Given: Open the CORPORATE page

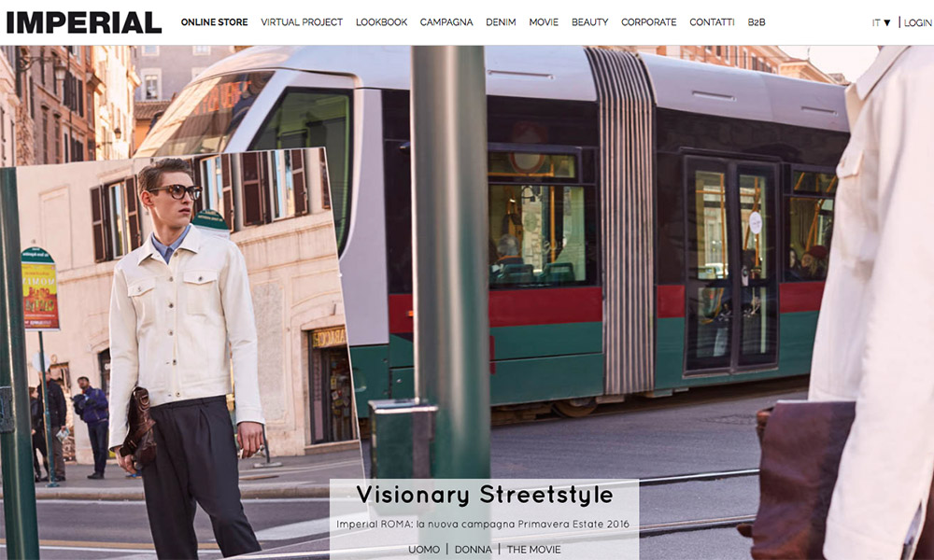Looking at the screenshot, I should [649, 22].
